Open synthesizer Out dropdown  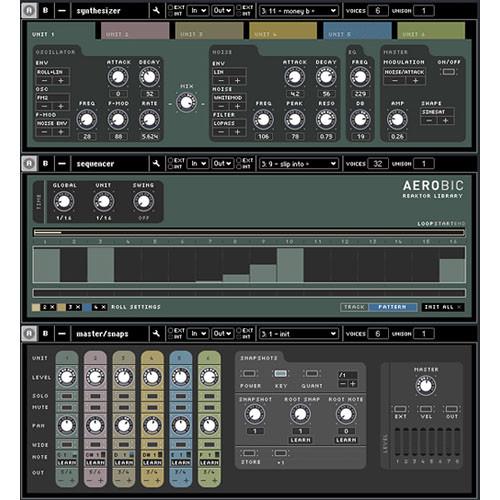pos(222,11)
